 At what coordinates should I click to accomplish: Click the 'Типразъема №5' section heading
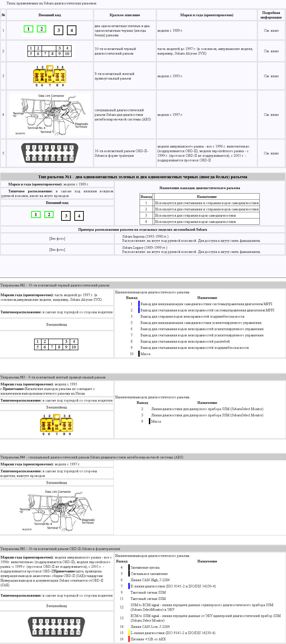(x=60, y=549)
